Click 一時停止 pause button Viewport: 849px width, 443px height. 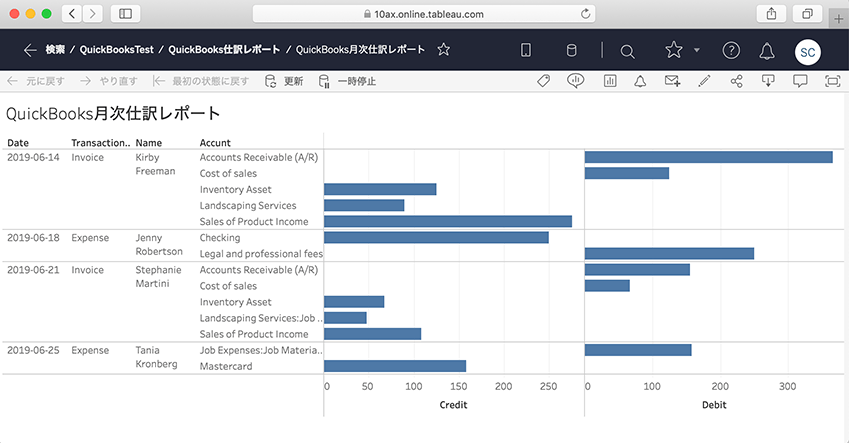tap(347, 81)
